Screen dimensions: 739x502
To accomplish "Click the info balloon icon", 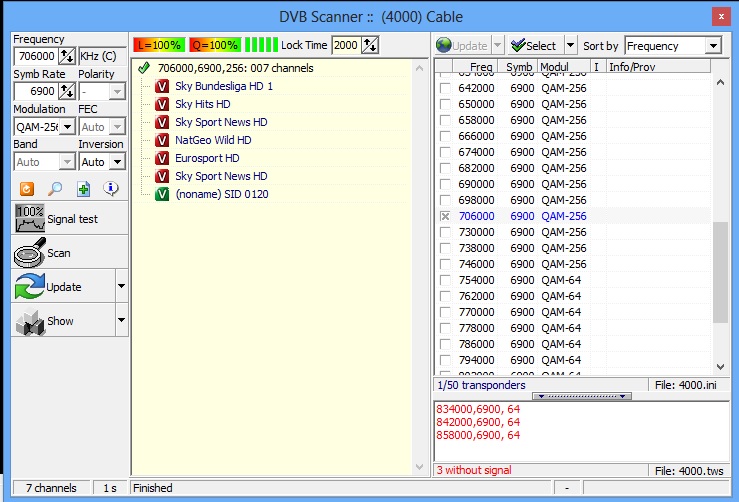I will pos(111,189).
